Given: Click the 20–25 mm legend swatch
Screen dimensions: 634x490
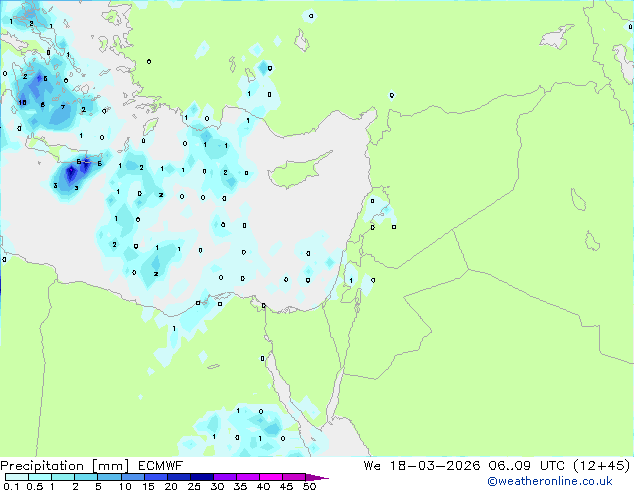Looking at the screenshot, I should tap(178, 477).
